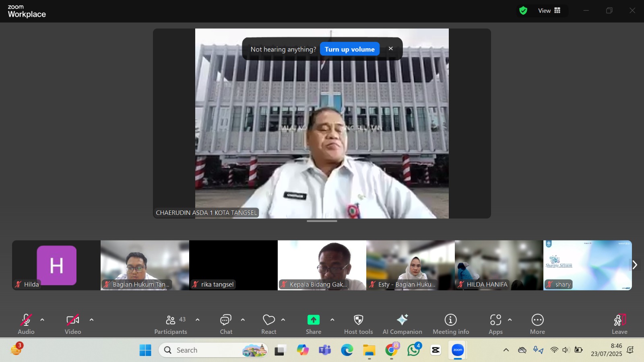Expand chat options arrow
The height and width of the screenshot is (362, 644).
(243, 320)
